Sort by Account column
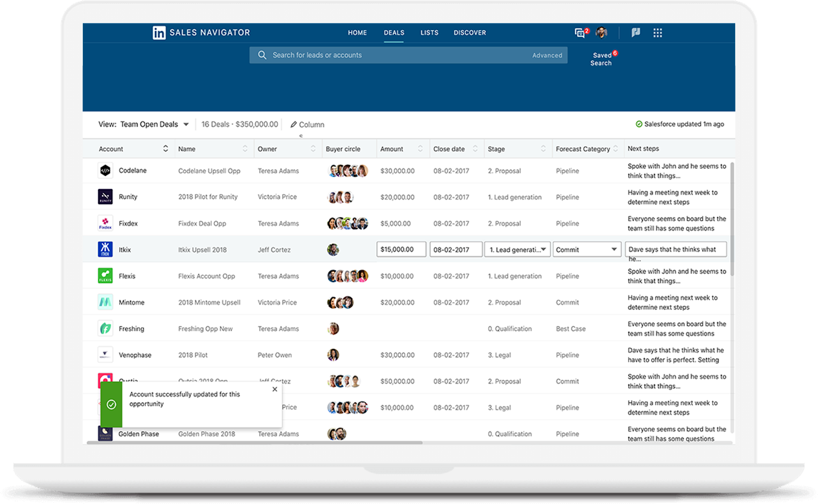Viewport: 818px width, 504px height. click(x=166, y=149)
